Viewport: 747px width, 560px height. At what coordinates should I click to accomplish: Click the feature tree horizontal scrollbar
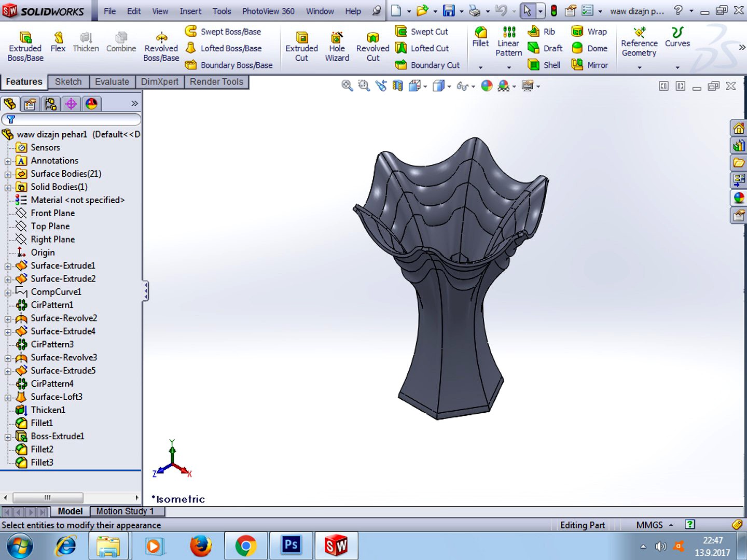pos(47,498)
